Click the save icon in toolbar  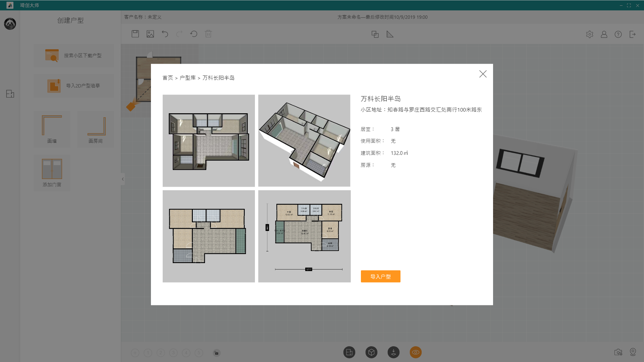pos(135,34)
